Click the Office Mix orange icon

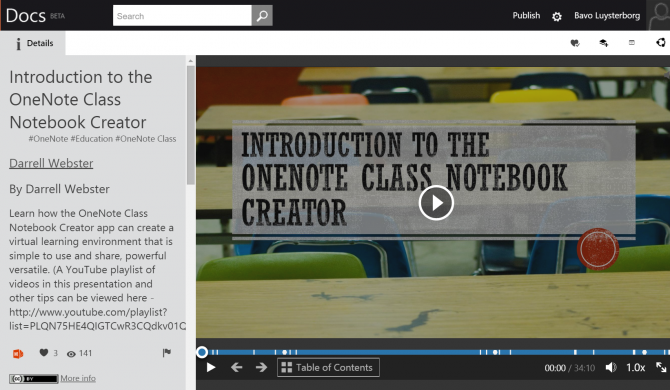point(18,354)
